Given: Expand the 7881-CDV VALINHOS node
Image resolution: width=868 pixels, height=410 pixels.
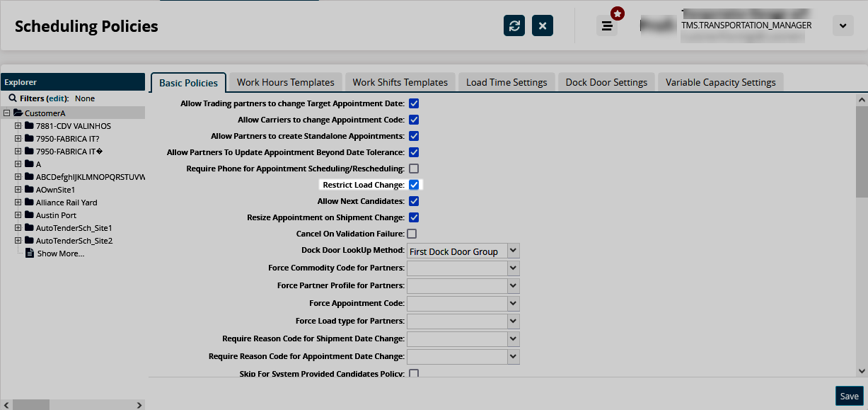Looking at the screenshot, I should click(18, 126).
